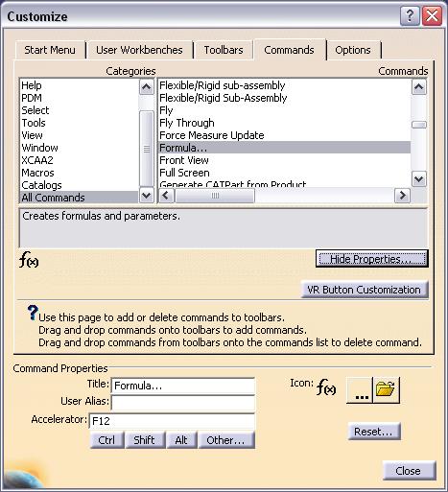Click Categories list scroll down arrow
Screen dimensions: 448x492
(147, 196)
